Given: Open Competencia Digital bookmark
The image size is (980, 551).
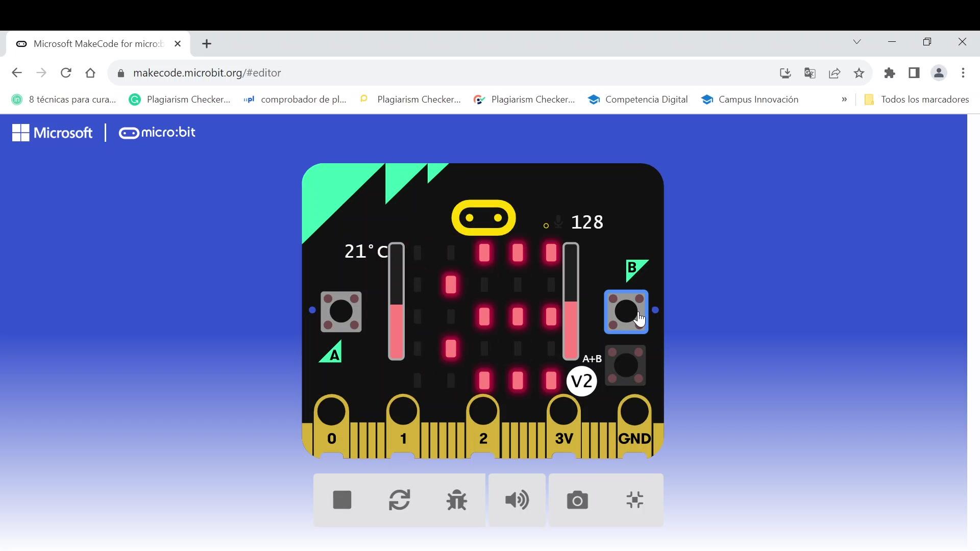Looking at the screenshot, I should coord(638,99).
